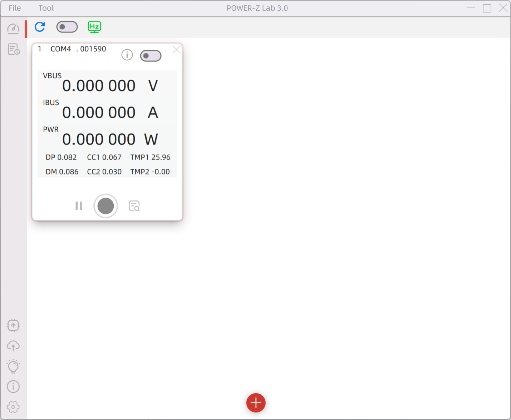Open the firmware update tool
Image resolution: width=511 pixels, height=420 pixels.
tap(13, 325)
